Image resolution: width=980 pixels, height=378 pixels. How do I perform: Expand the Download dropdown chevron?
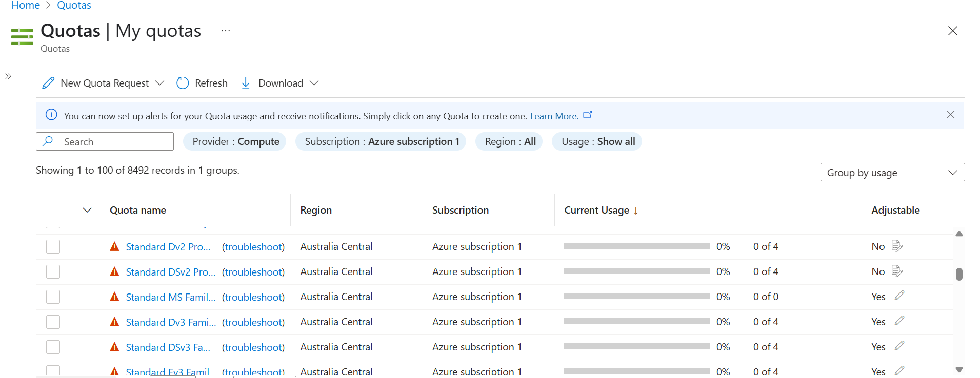[314, 83]
